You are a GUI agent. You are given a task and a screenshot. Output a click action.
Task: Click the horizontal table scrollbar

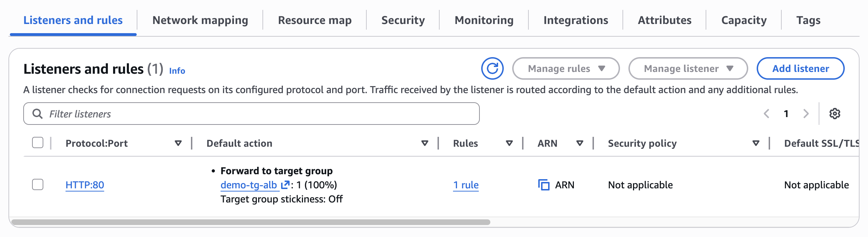pos(251,222)
